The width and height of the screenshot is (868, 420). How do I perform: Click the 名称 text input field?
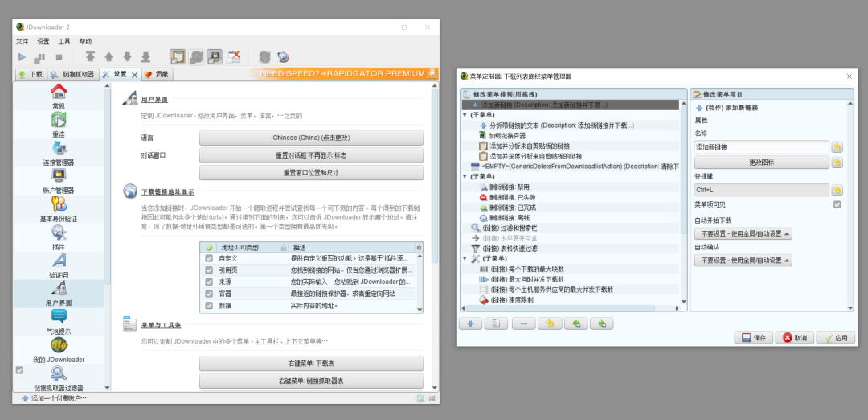pos(761,146)
